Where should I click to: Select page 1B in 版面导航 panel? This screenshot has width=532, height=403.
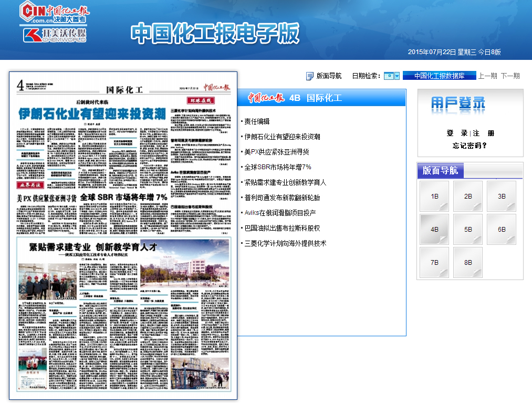click(x=434, y=196)
